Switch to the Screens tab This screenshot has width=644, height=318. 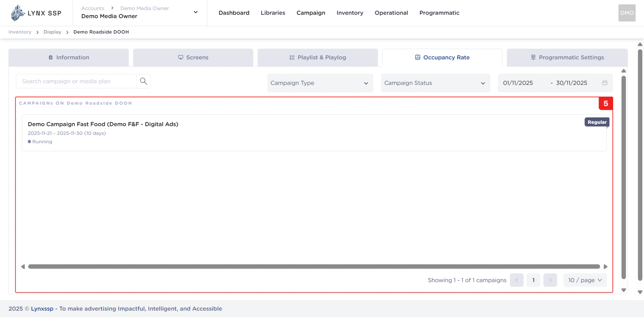193,57
